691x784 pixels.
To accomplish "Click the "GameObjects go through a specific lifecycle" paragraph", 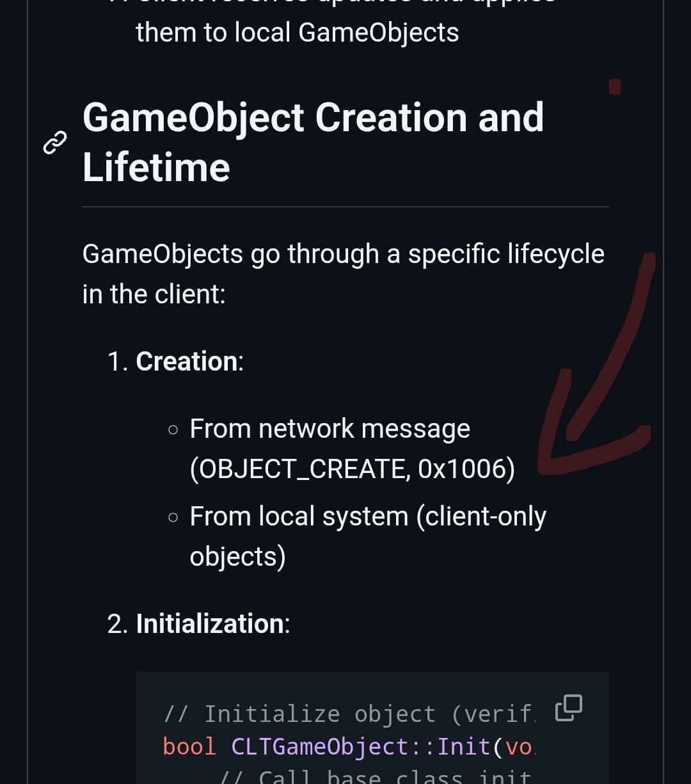I will coord(343,274).
